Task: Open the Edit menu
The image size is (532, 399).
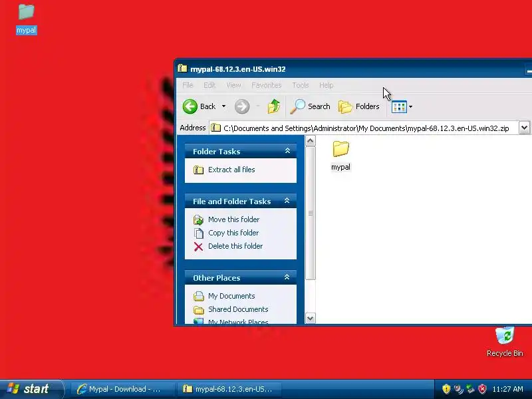Action: (209, 85)
